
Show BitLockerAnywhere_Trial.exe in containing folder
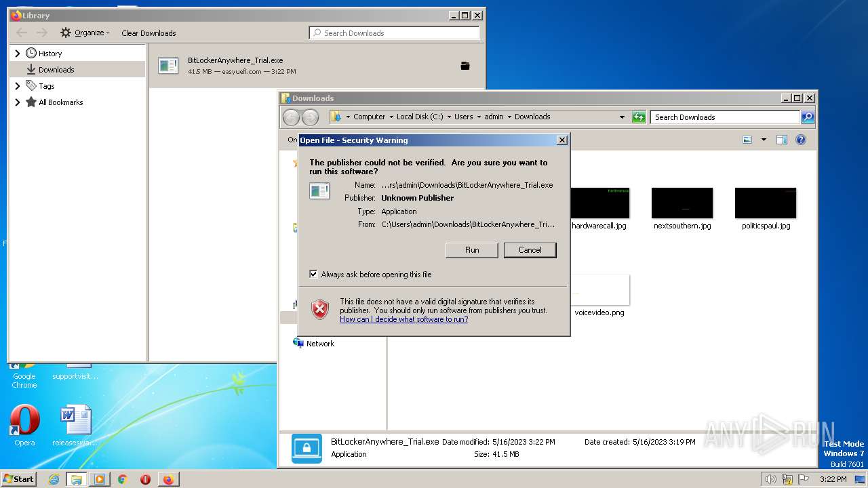click(465, 66)
